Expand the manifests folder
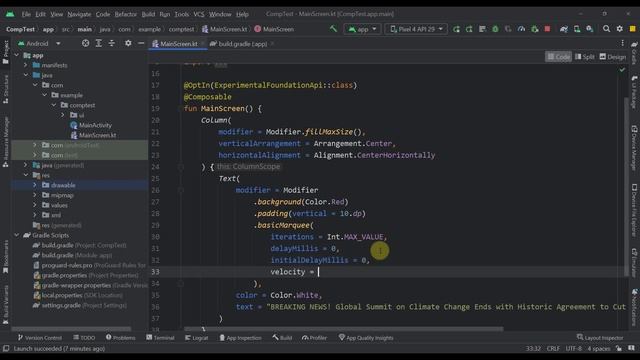 (26, 65)
